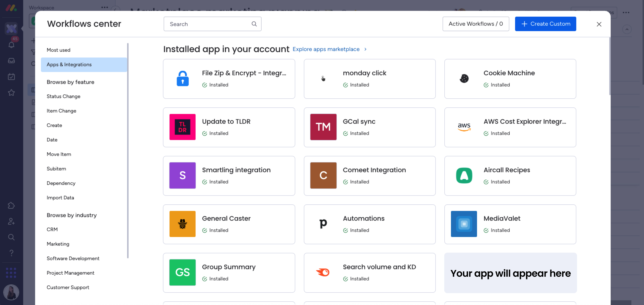Open the workspace three-dots menu
The image size is (644, 305).
click(x=104, y=7)
